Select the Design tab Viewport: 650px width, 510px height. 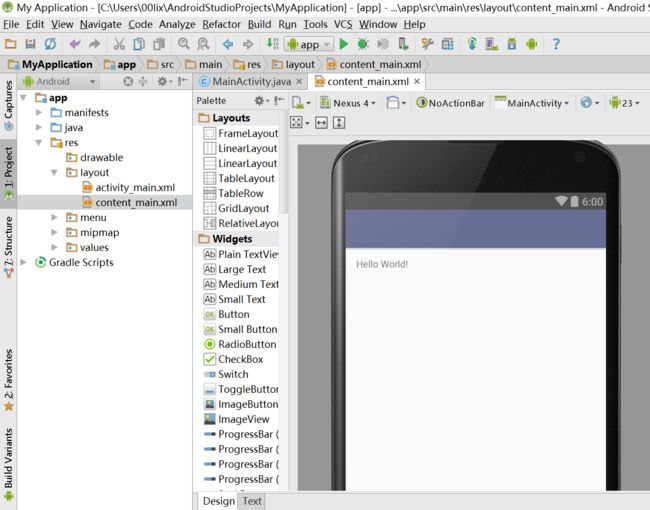click(218, 501)
